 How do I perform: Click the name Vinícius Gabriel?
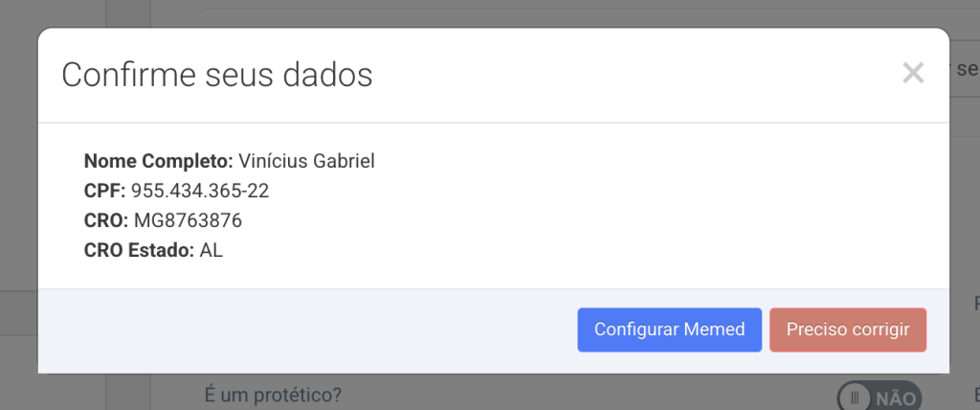click(306, 161)
